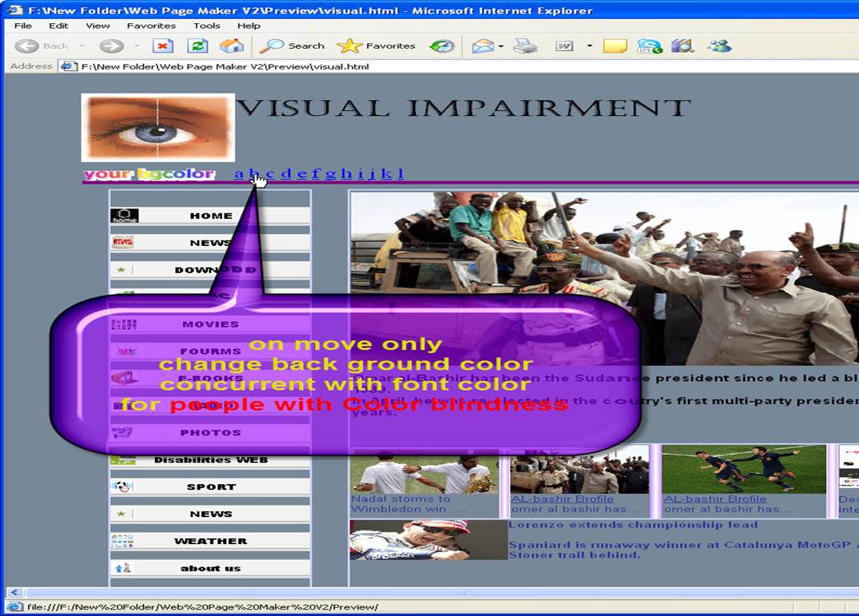
Task: Select background color option 'l'
Action: pos(400,174)
